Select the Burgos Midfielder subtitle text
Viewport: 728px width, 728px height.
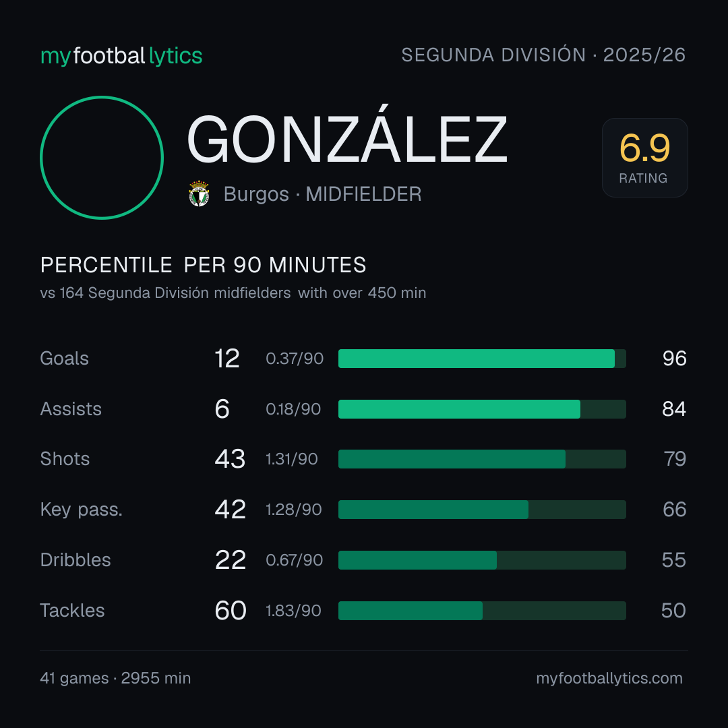pos(322,194)
